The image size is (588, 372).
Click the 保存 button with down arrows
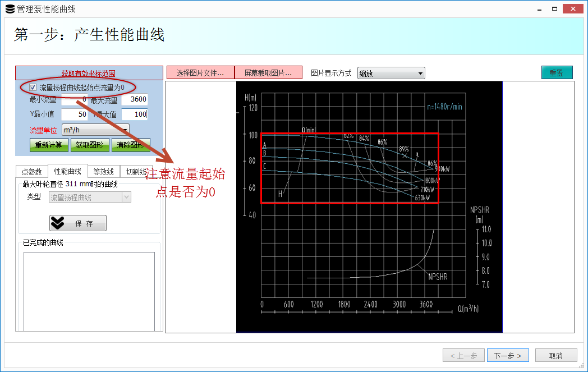pyautogui.click(x=78, y=223)
